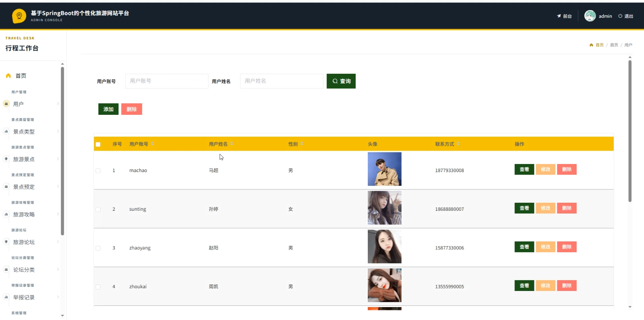Click 删除 for the zhaoyang row

[567, 247]
